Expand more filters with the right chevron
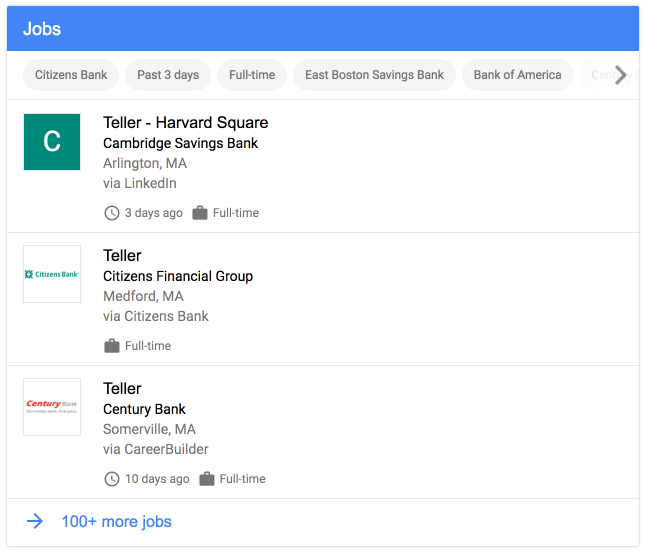The height and width of the screenshot is (552, 645). click(621, 75)
